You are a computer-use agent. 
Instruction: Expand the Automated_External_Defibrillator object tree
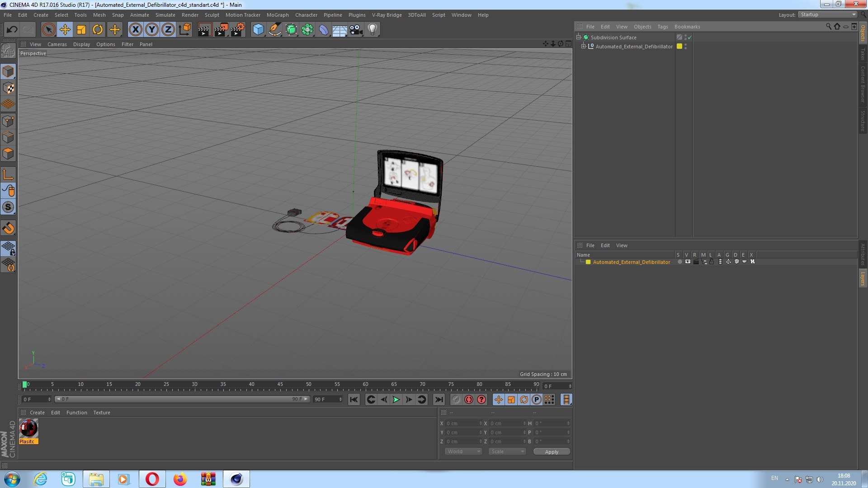pos(584,46)
